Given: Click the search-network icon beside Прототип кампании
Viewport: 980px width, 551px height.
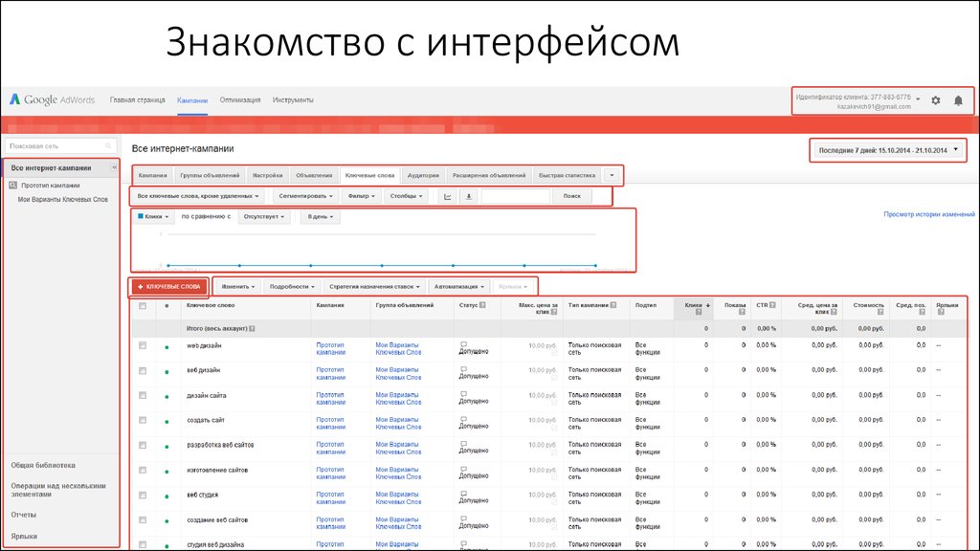Looking at the screenshot, I should [13, 186].
